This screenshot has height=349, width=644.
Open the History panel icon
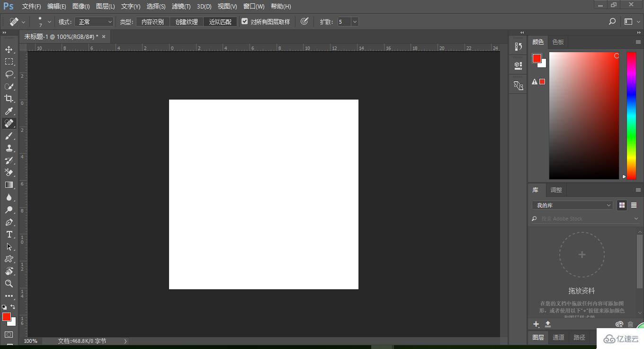click(x=518, y=46)
